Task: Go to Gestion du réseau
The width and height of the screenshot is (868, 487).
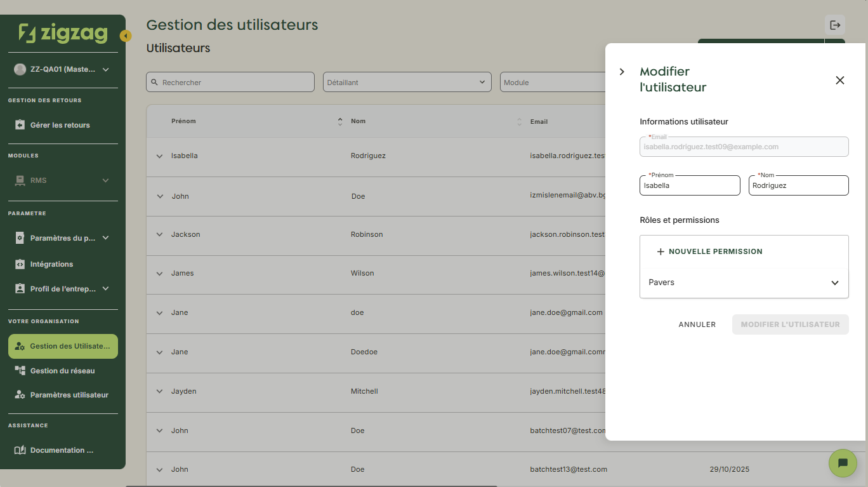Action: coord(63,371)
